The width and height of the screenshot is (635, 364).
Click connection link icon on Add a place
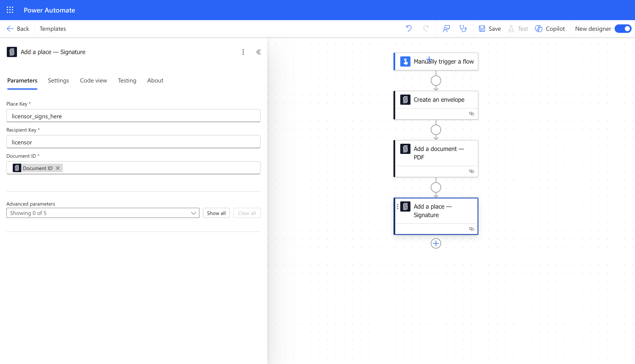[x=471, y=229]
